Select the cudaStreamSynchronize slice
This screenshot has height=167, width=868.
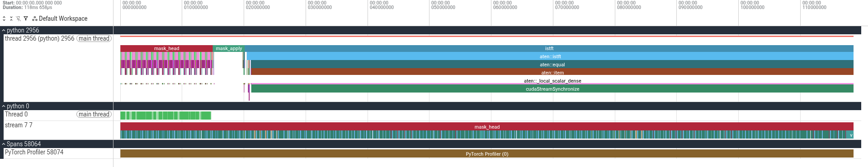pyautogui.click(x=552, y=89)
